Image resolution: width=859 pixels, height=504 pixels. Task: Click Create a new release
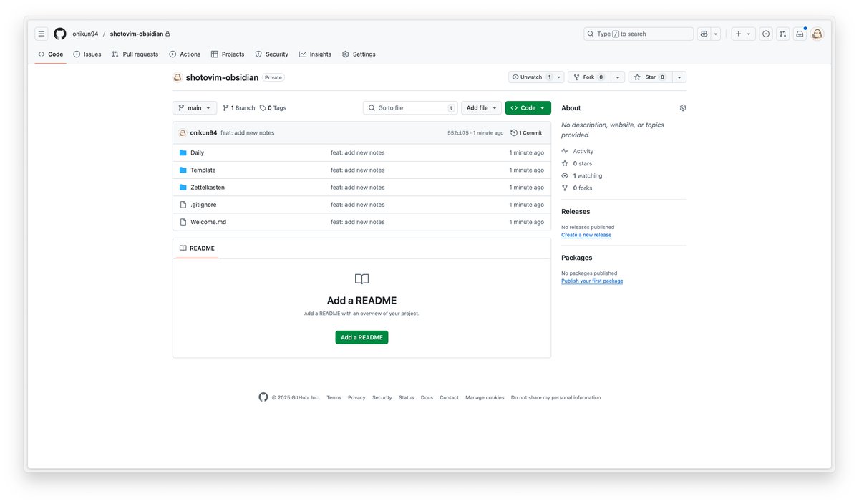[x=586, y=235]
